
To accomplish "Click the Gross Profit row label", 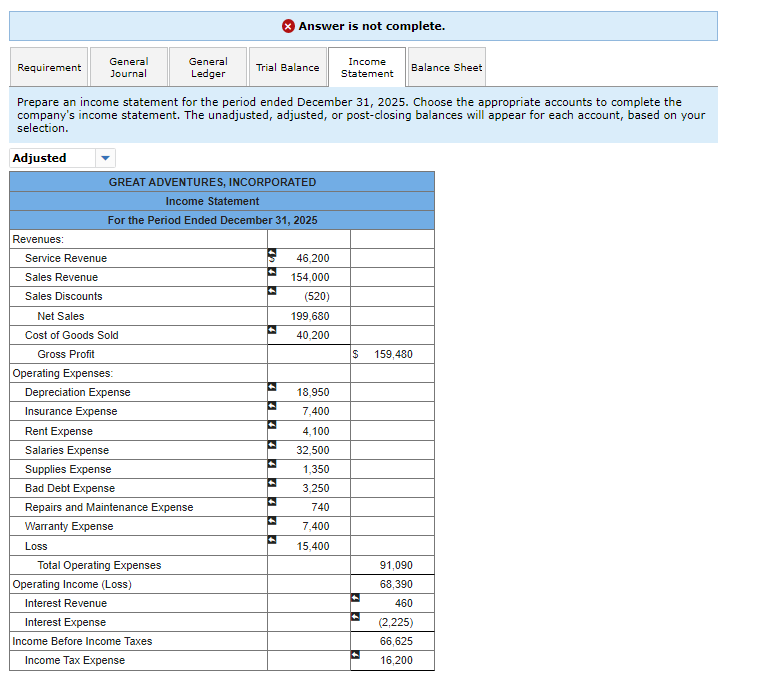I will pos(66,354).
